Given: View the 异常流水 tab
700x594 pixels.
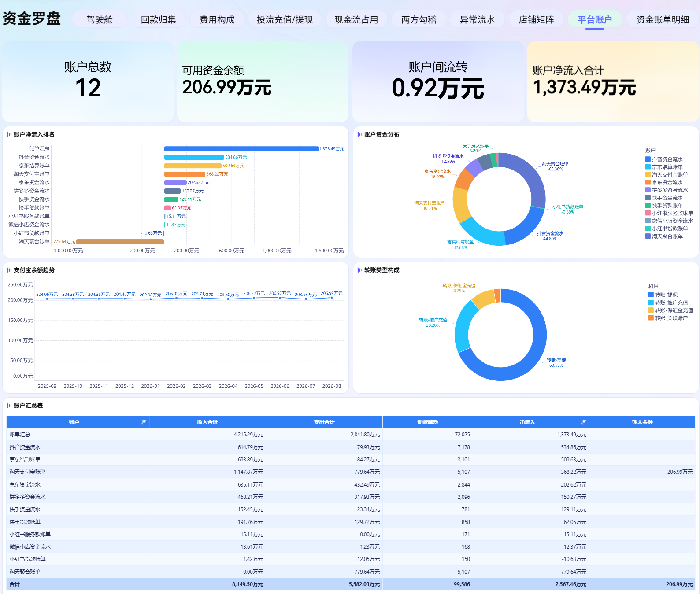Looking at the screenshot, I should coord(478,19).
